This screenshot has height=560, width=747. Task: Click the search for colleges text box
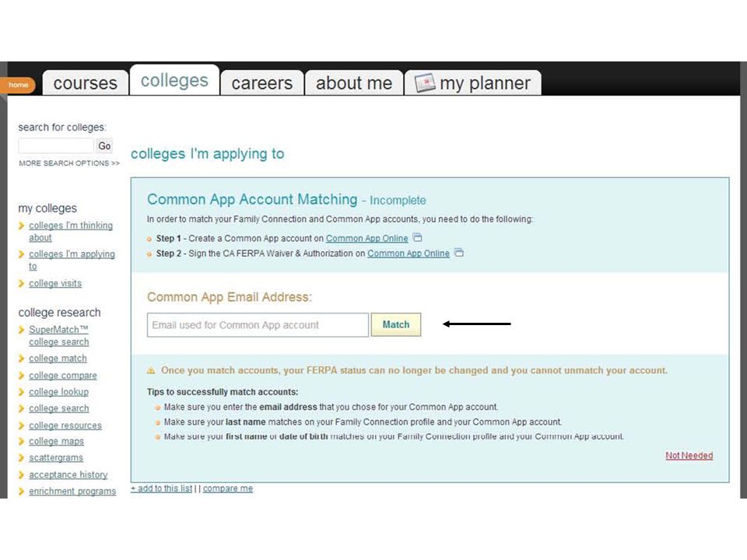click(x=56, y=145)
